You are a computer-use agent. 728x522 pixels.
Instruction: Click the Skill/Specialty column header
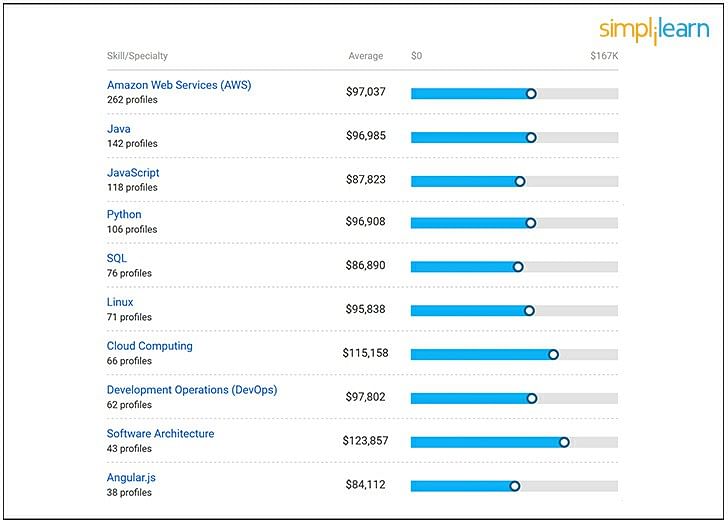(137, 56)
